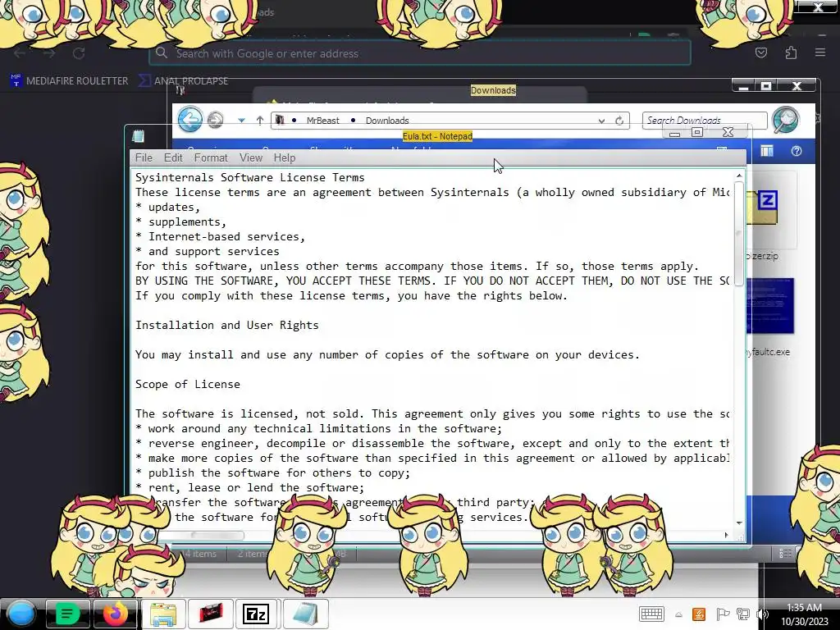
Task: Open the Firefox extensions puzzle icon
Action: tap(791, 53)
